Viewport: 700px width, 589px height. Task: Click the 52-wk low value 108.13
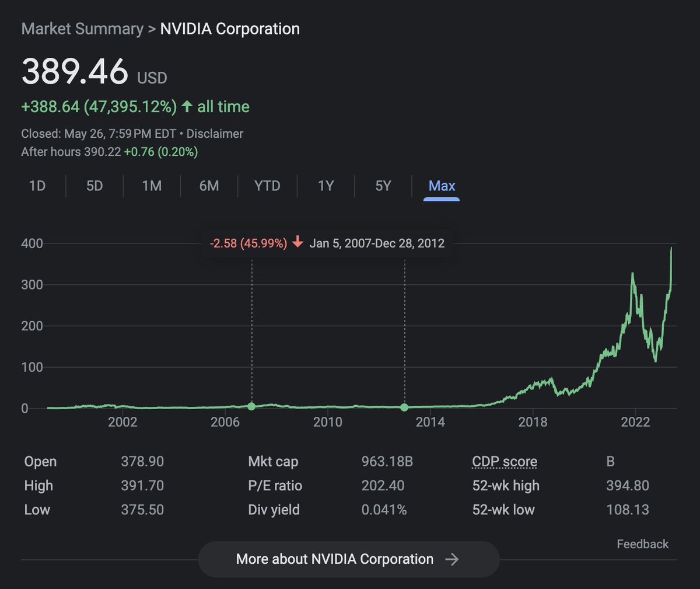pyautogui.click(x=628, y=510)
